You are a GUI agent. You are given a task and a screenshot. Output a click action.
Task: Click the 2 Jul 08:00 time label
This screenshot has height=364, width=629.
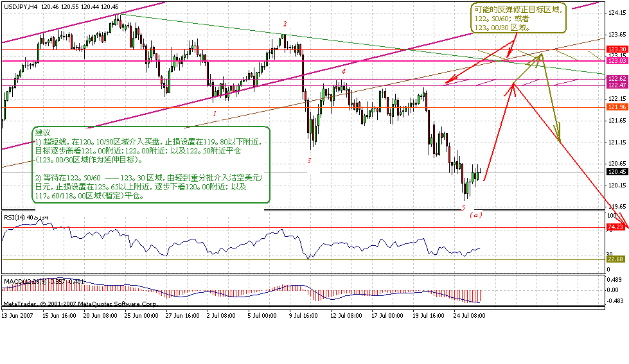pos(221,315)
